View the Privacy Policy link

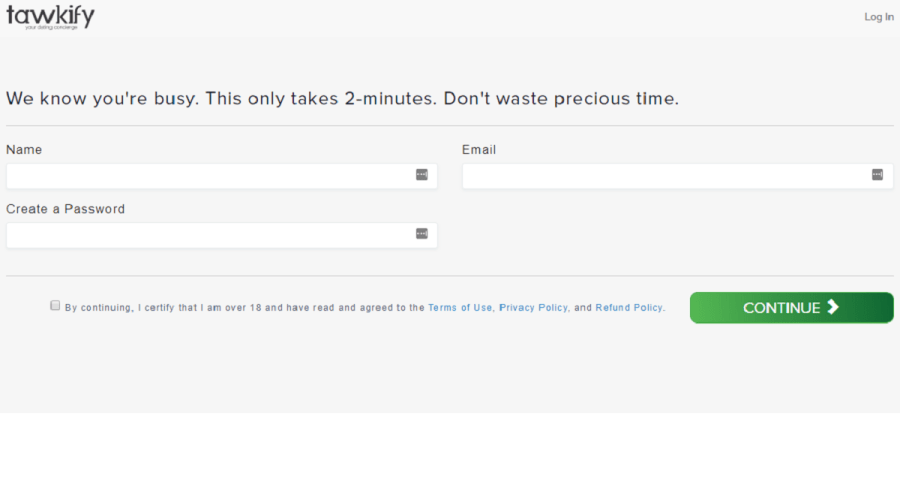coord(533,308)
